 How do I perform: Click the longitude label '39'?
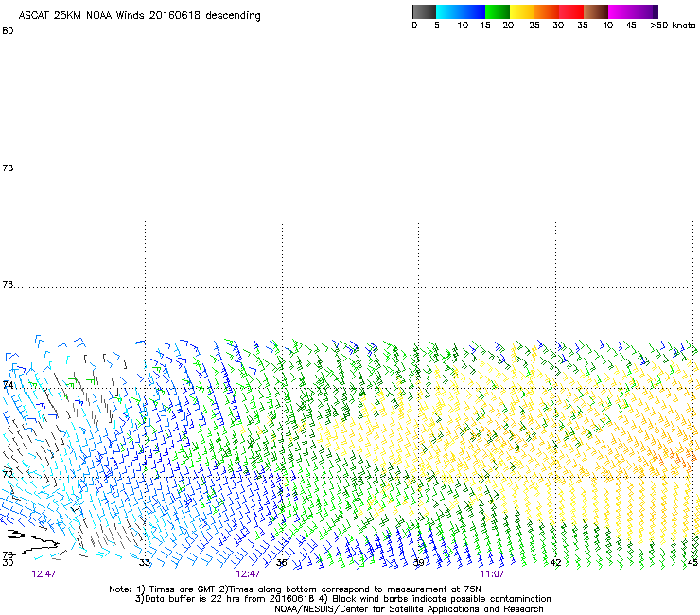click(x=418, y=563)
